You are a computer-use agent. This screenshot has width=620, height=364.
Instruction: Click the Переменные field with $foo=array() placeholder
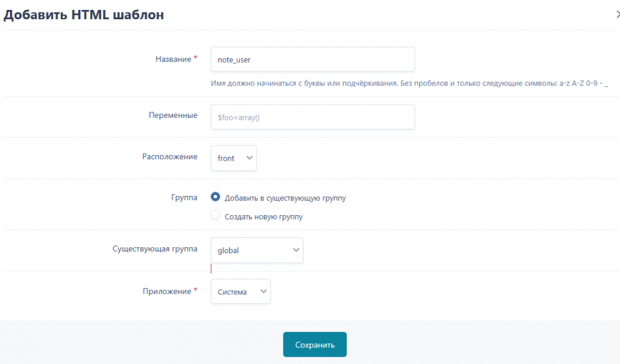coord(312,117)
